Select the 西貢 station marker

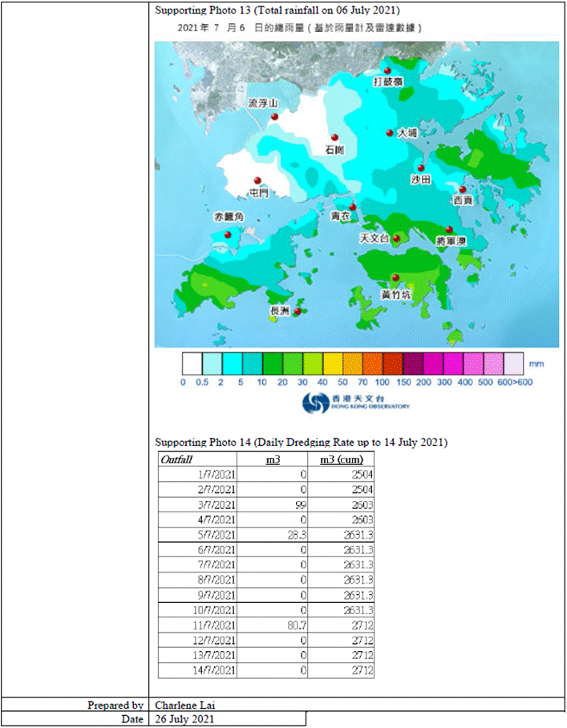click(462, 189)
